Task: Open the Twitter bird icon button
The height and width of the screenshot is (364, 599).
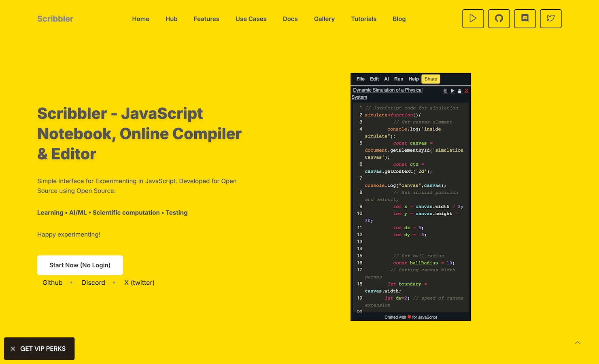Action: point(550,19)
